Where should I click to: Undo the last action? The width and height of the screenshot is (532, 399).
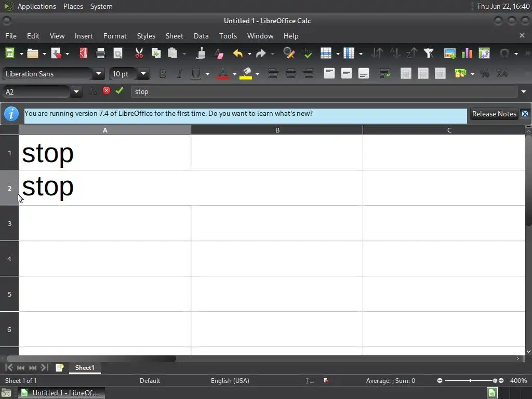[238, 54]
